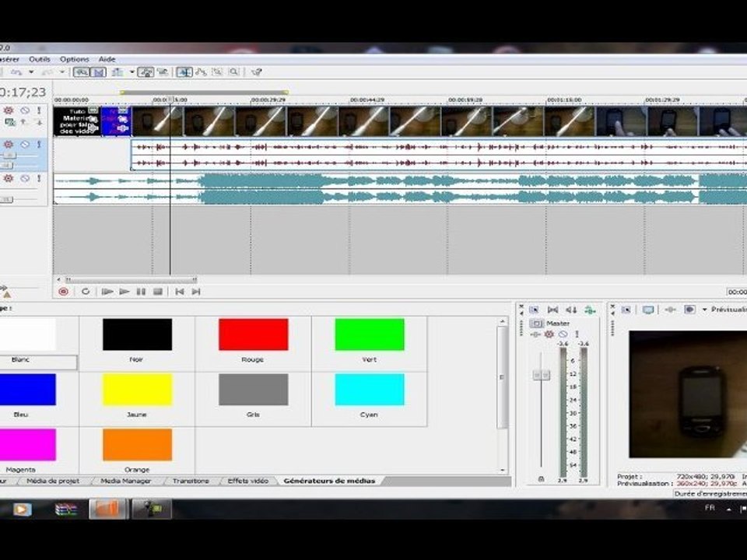Image resolution: width=747 pixels, height=560 pixels.
Task: Open the Prévisualisation quality menu
Action: coord(729,310)
